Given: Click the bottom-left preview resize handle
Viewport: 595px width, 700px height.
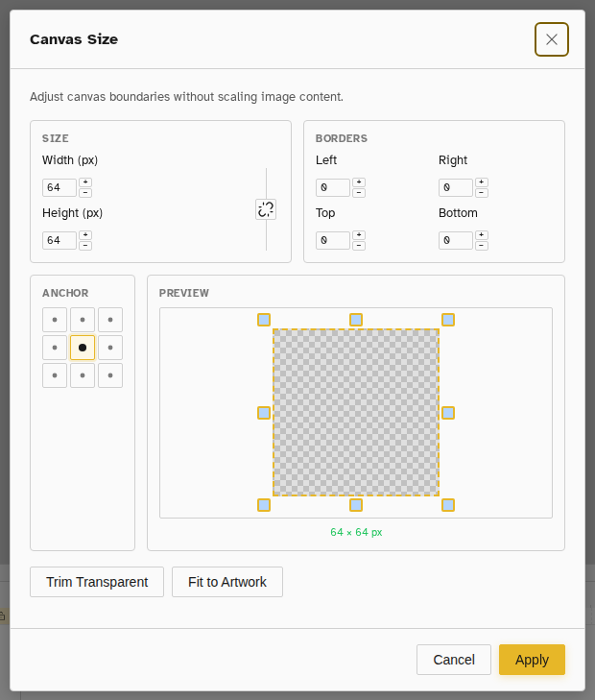Looking at the screenshot, I should coord(264,505).
